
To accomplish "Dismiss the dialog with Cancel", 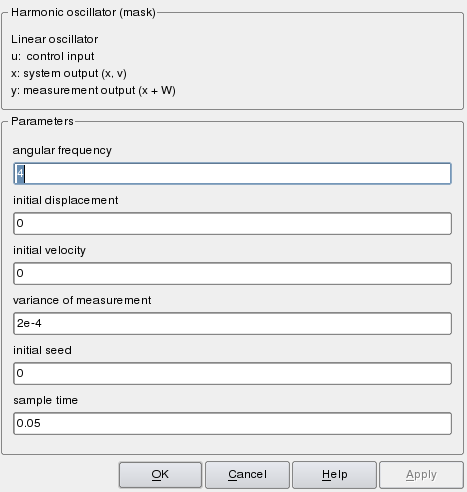I will 247,475.
